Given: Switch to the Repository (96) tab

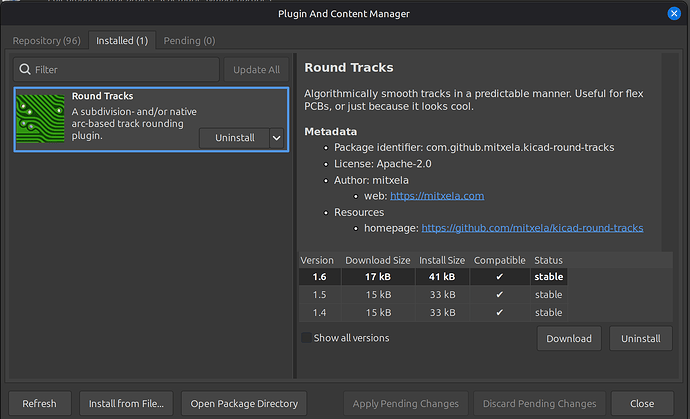Looking at the screenshot, I should point(46,40).
